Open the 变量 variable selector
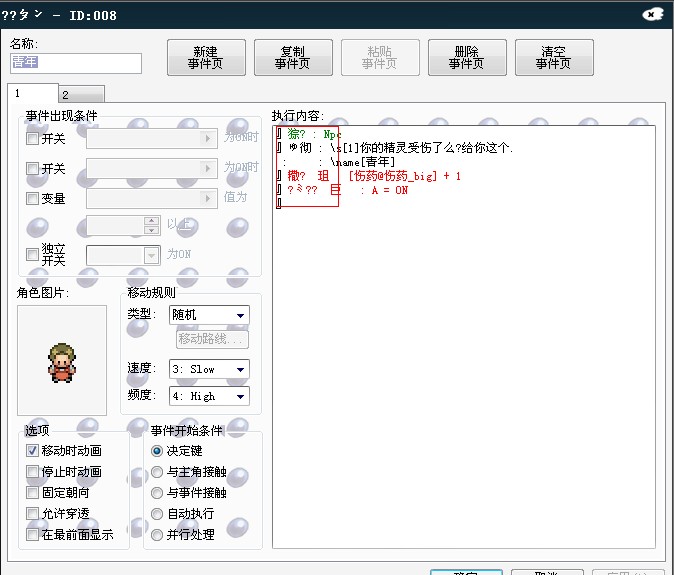 pos(152,199)
